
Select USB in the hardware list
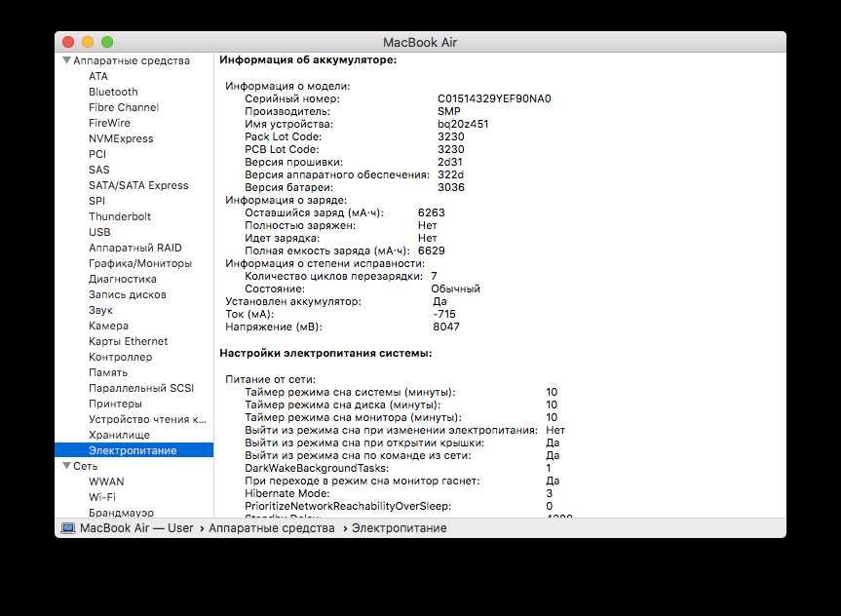(99, 232)
